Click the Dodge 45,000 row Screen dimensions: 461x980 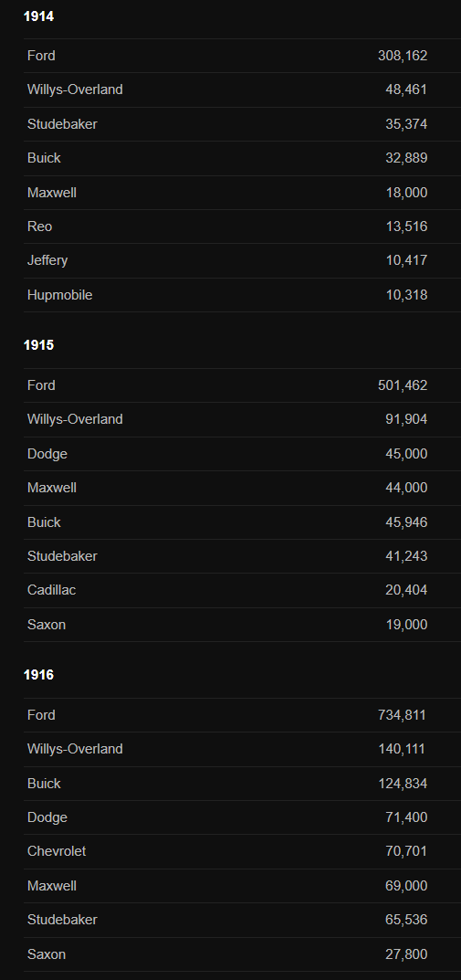coord(243,454)
